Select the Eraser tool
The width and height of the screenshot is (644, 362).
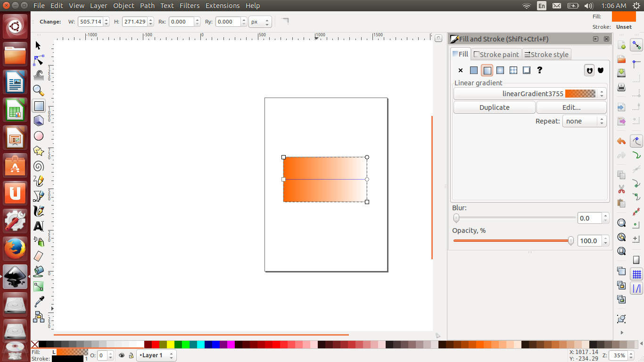pyautogui.click(x=39, y=256)
